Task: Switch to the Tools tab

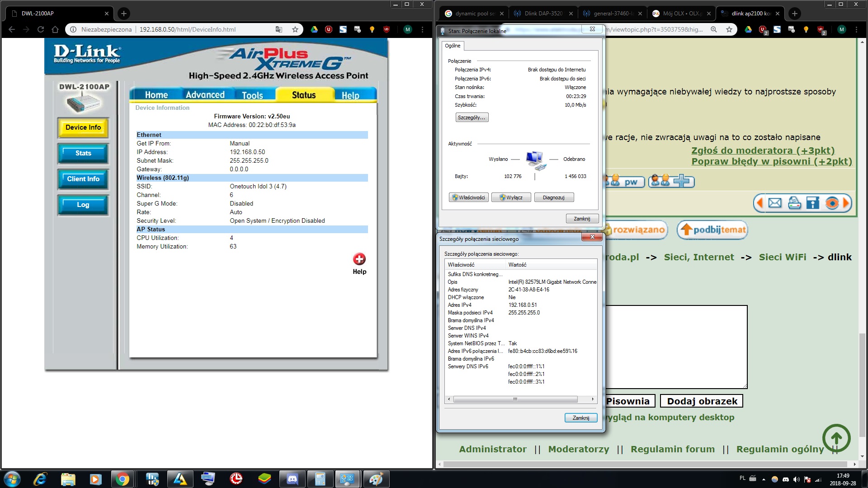Action: tap(252, 95)
